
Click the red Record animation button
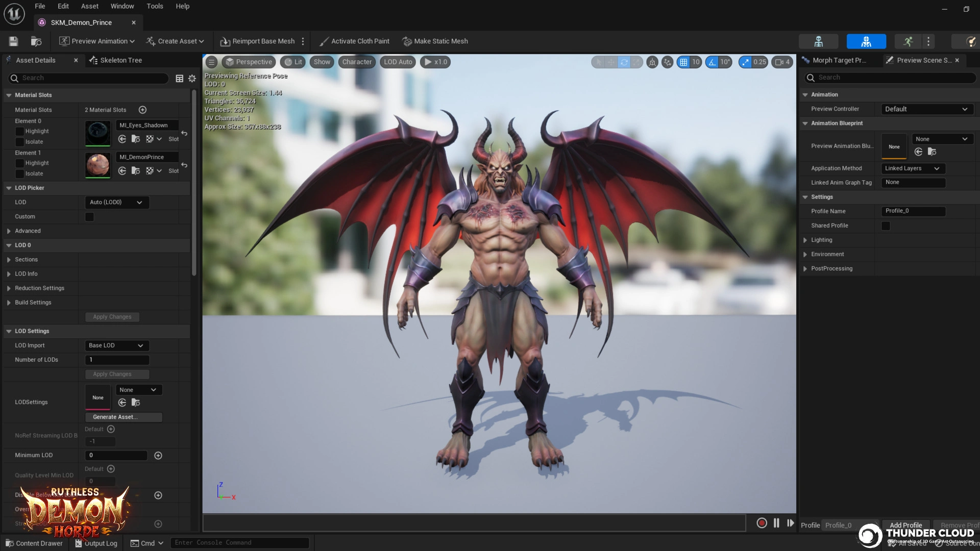click(762, 523)
